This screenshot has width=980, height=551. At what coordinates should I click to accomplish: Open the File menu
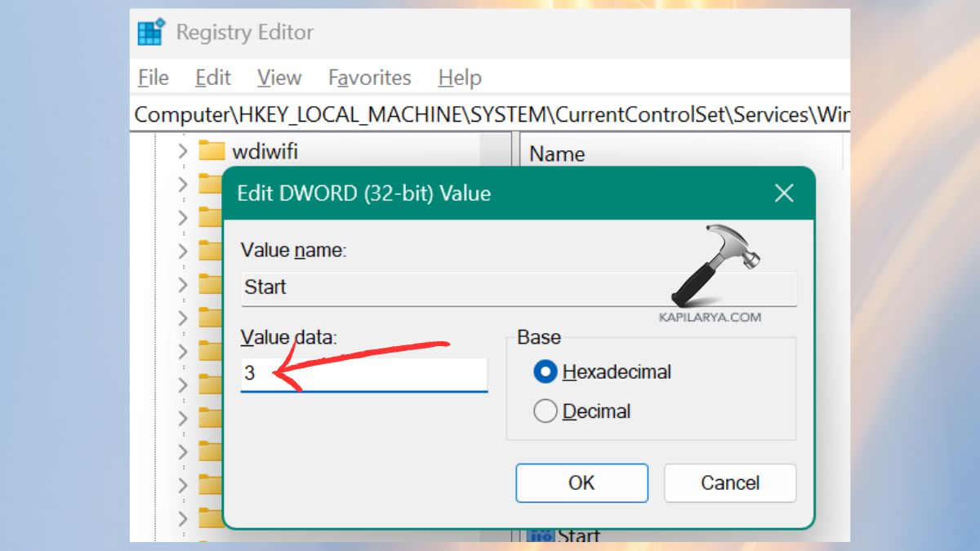[152, 78]
